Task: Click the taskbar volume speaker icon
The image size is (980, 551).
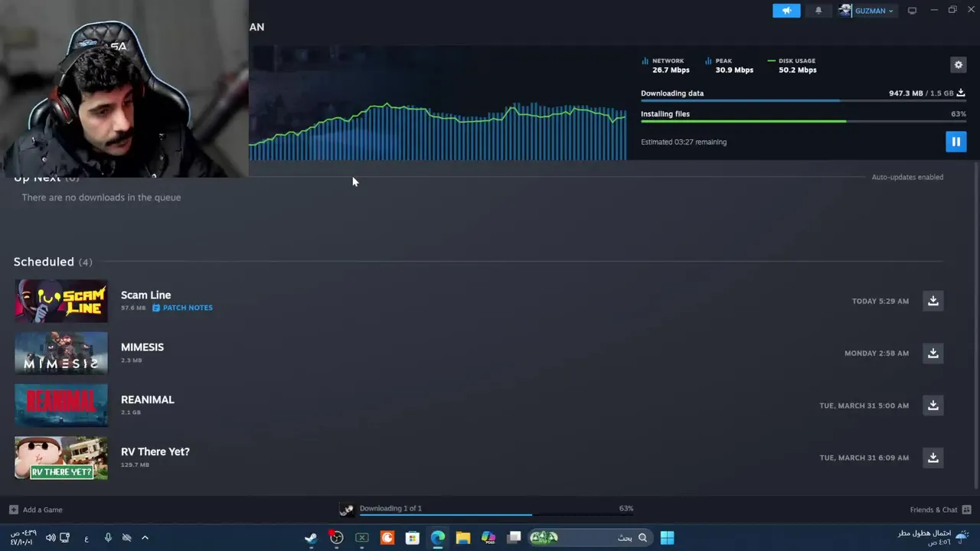Action: point(51,538)
